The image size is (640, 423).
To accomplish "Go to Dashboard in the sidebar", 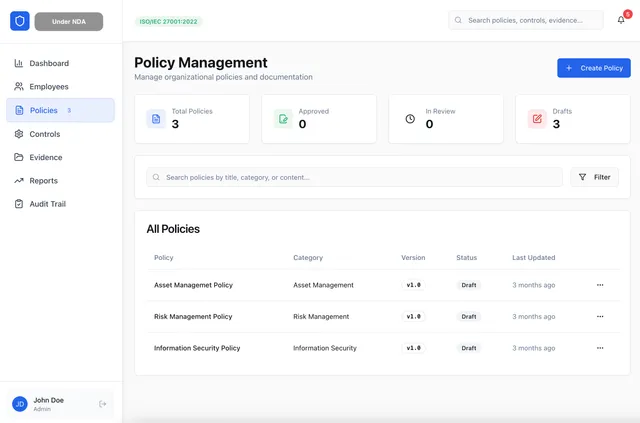I will point(60,63).
